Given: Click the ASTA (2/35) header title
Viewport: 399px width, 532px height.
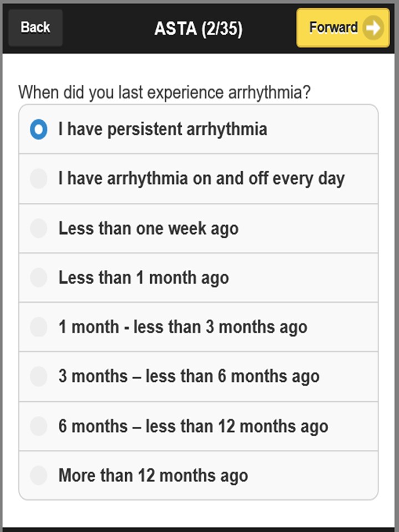Looking at the screenshot, I should (198, 28).
